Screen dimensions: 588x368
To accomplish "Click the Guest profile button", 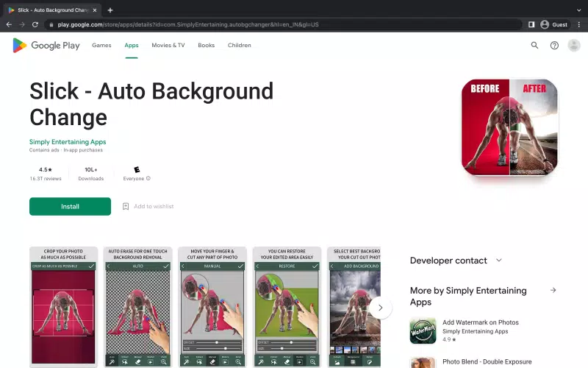I will click(x=554, y=24).
